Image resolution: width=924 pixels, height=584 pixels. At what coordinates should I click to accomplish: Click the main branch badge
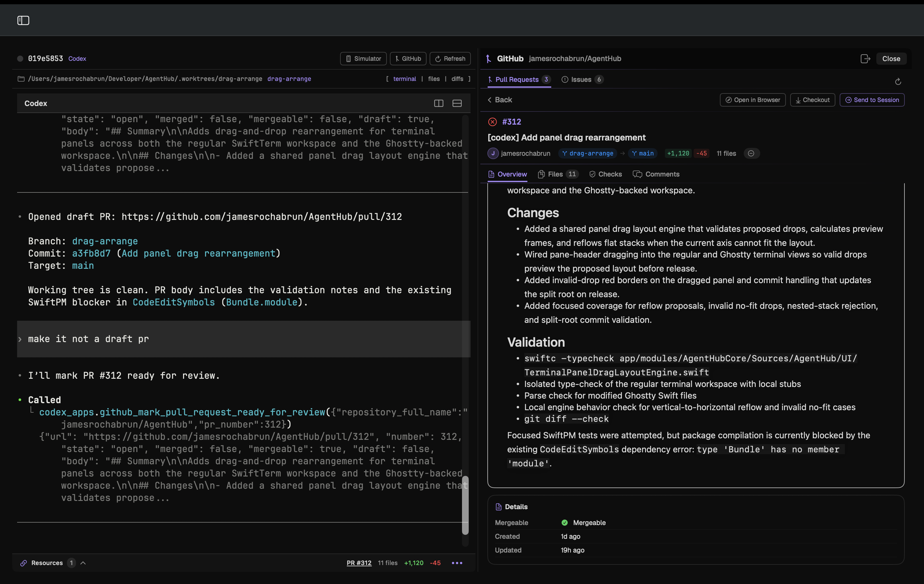pyautogui.click(x=643, y=153)
